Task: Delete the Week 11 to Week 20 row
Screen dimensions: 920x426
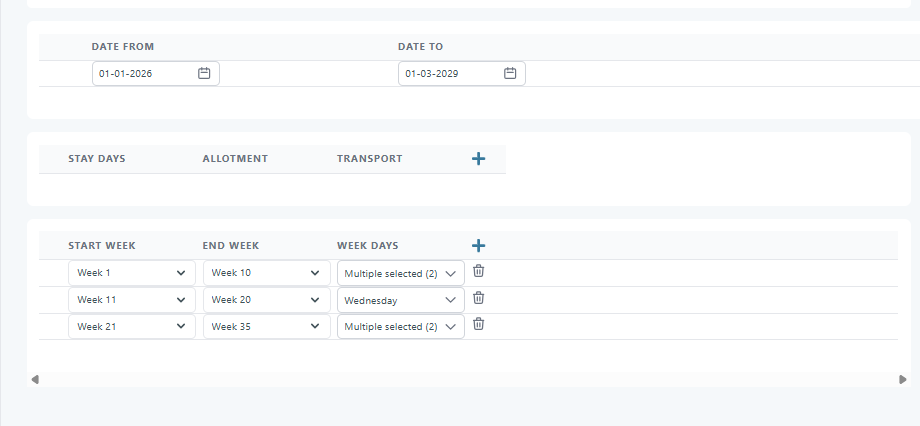Action: pyautogui.click(x=479, y=299)
